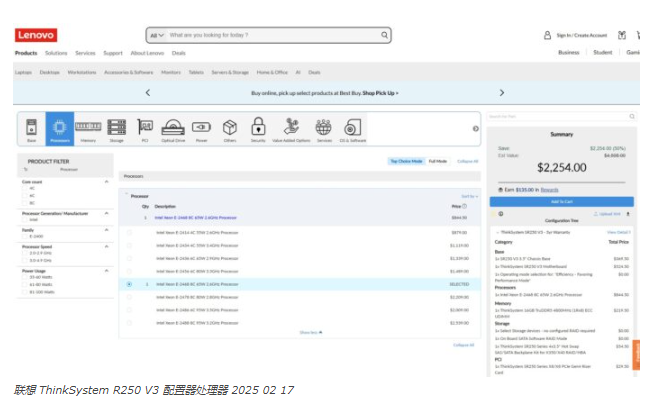
Task: Check the 8C core count filter
Action: 25,203
